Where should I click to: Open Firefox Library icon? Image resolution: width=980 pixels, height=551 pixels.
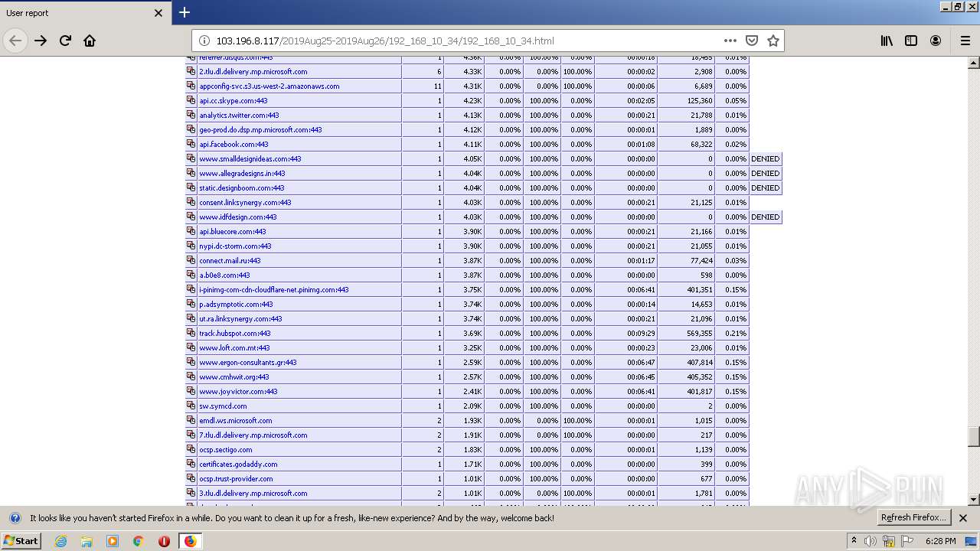887,41
